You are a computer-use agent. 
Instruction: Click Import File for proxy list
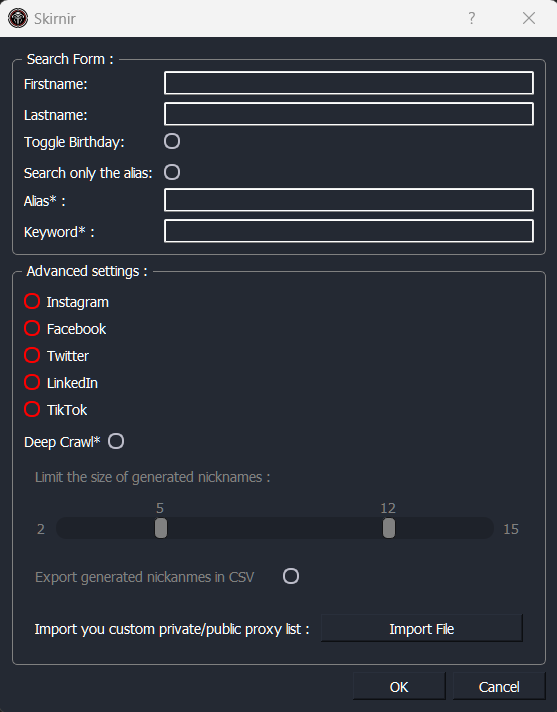(422, 628)
